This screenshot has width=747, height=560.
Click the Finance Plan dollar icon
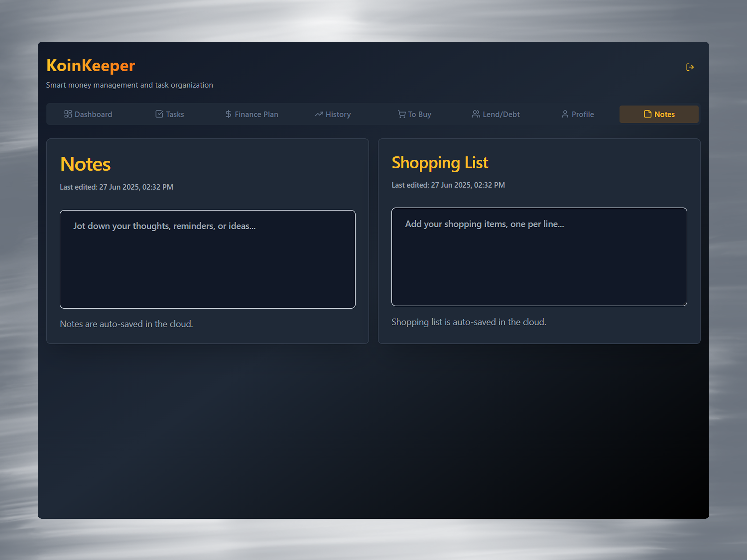[x=228, y=114]
